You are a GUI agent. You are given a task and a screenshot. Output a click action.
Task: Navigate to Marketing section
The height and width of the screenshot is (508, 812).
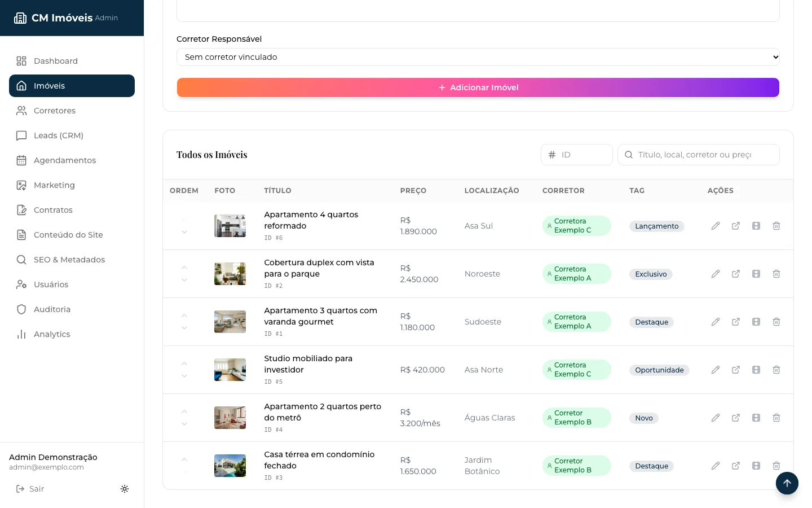point(72,185)
